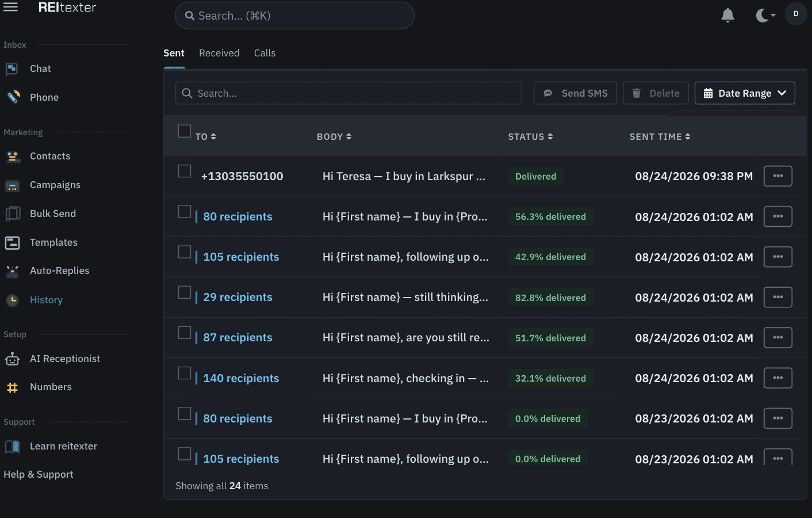The height and width of the screenshot is (518, 812).
Task: Click the Templates sidebar icon
Action: [12, 242]
